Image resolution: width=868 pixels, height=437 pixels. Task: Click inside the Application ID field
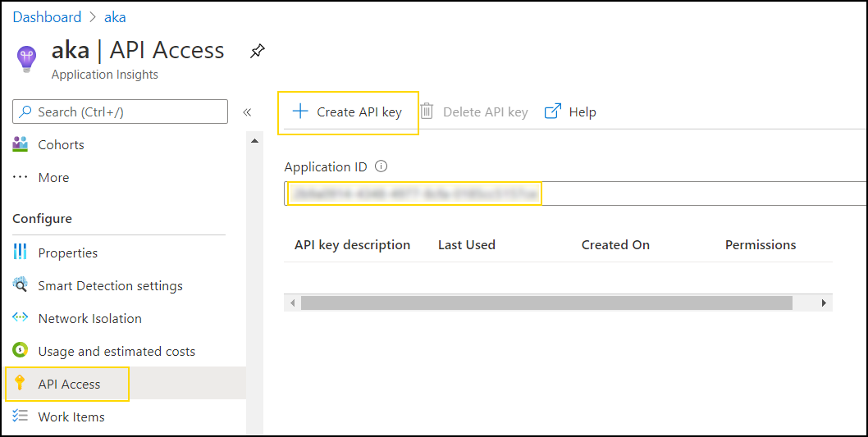pyautogui.click(x=576, y=193)
